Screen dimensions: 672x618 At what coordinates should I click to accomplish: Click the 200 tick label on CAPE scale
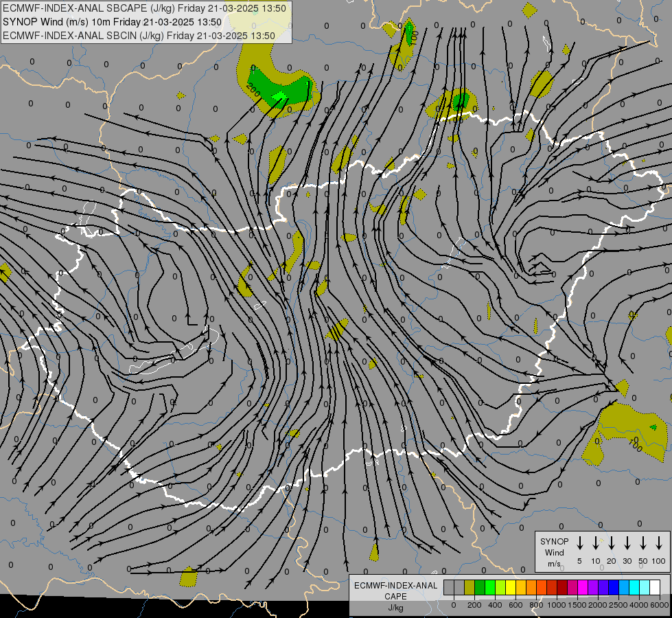tap(474, 605)
